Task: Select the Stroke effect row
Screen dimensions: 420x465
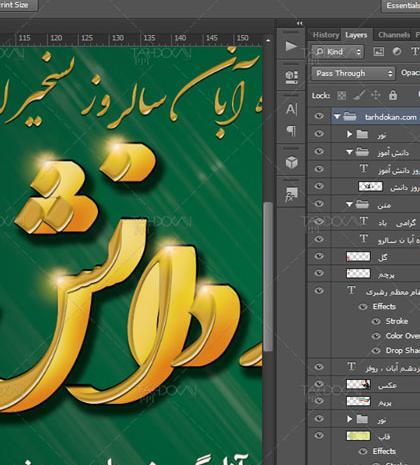Action: point(397,321)
